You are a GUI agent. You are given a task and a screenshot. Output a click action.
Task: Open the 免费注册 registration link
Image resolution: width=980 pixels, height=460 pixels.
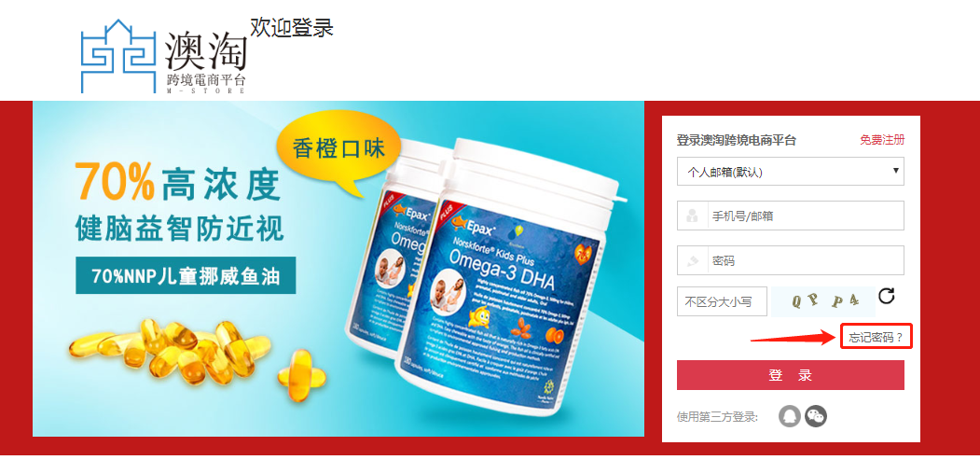882,140
